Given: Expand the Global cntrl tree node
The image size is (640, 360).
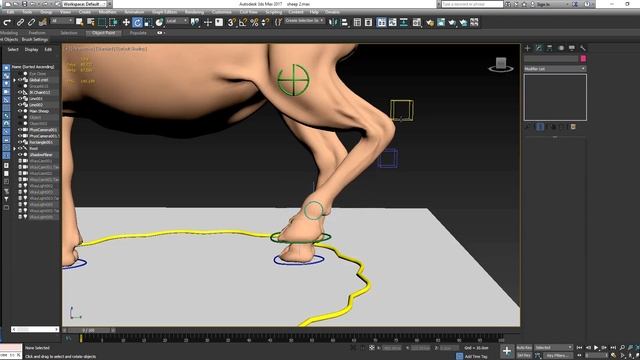Looking at the screenshot, I should click(15, 80).
